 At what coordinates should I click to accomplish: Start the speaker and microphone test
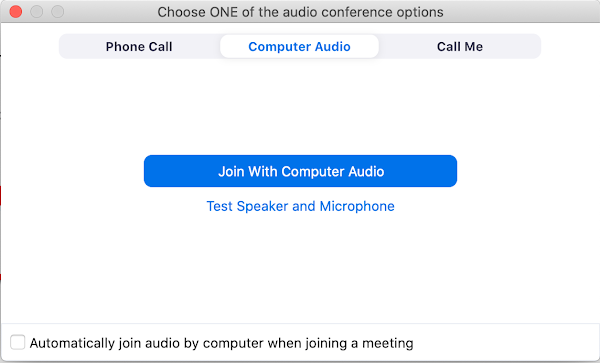[x=300, y=206]
